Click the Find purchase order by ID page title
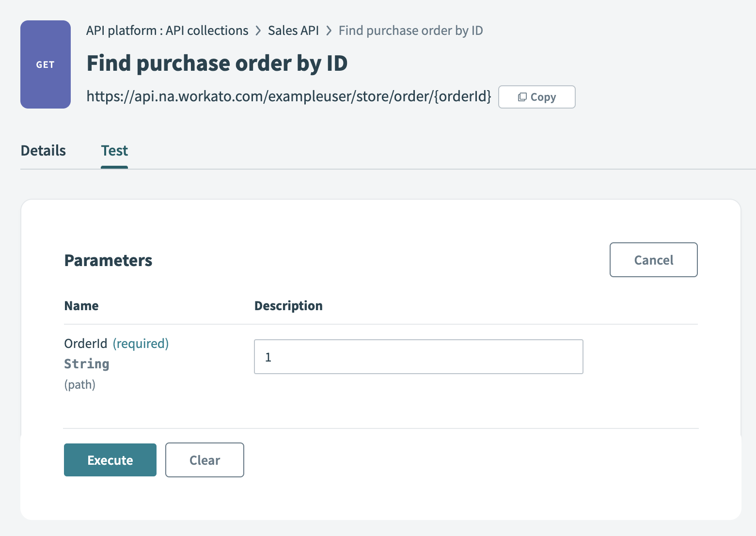Viewport: 756px width, 536px height. (x=217, y=63)
